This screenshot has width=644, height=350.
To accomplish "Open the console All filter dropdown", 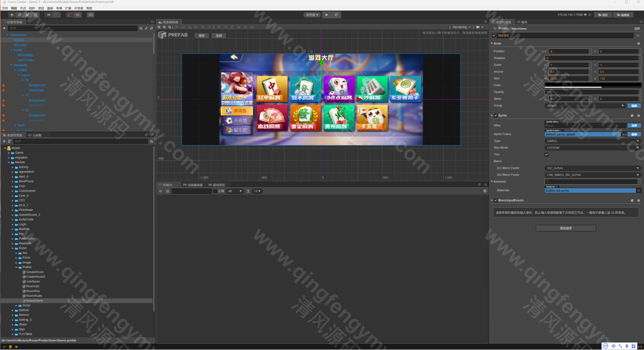I will click(x=235, y=191).
